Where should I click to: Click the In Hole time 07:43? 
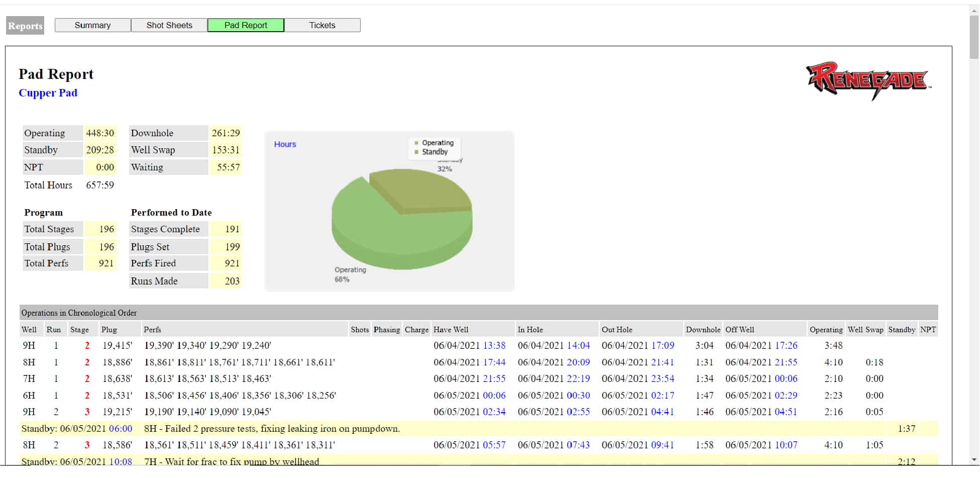click(x=579, y=445)
